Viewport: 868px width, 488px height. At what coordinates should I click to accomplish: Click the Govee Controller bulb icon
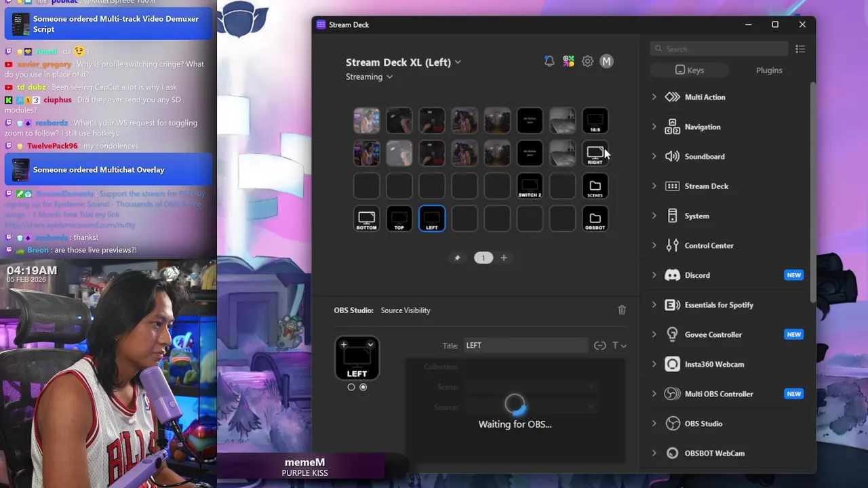[x=672, y=334]
